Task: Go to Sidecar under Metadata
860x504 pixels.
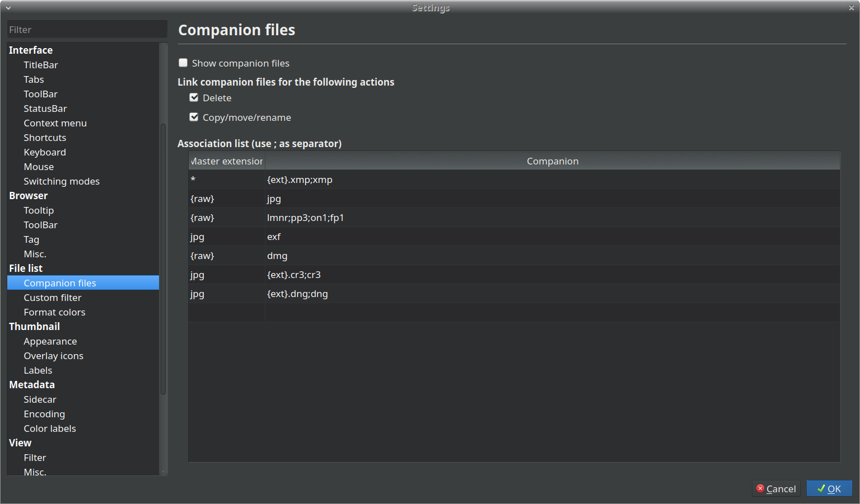Action: pos(40,399)
